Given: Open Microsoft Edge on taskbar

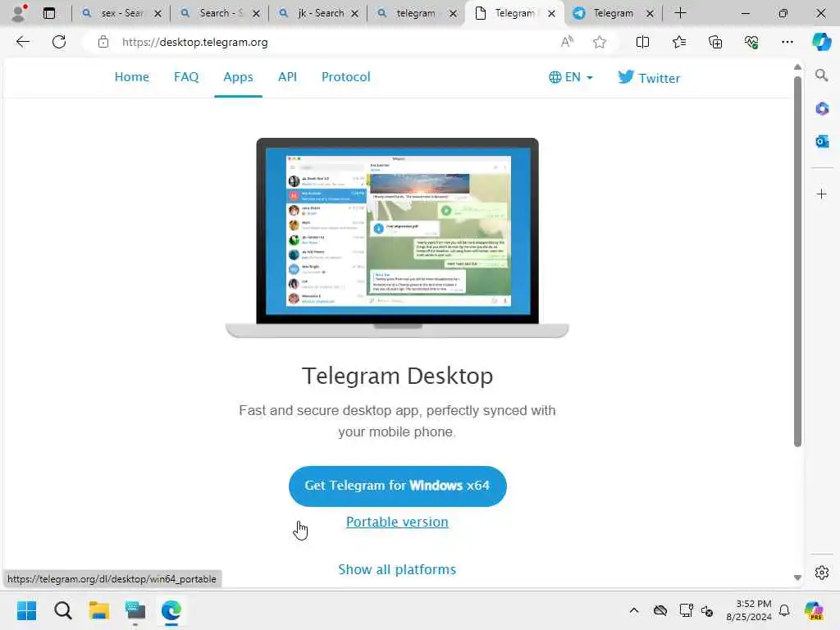Looking at the screenshot, I should [x=171, y=610].
